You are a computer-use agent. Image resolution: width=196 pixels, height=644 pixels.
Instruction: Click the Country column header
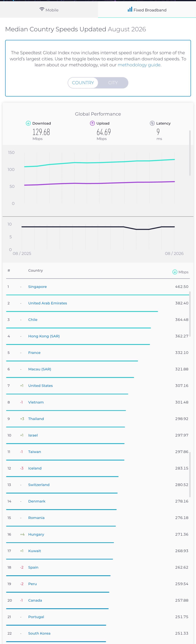(35, 270)
